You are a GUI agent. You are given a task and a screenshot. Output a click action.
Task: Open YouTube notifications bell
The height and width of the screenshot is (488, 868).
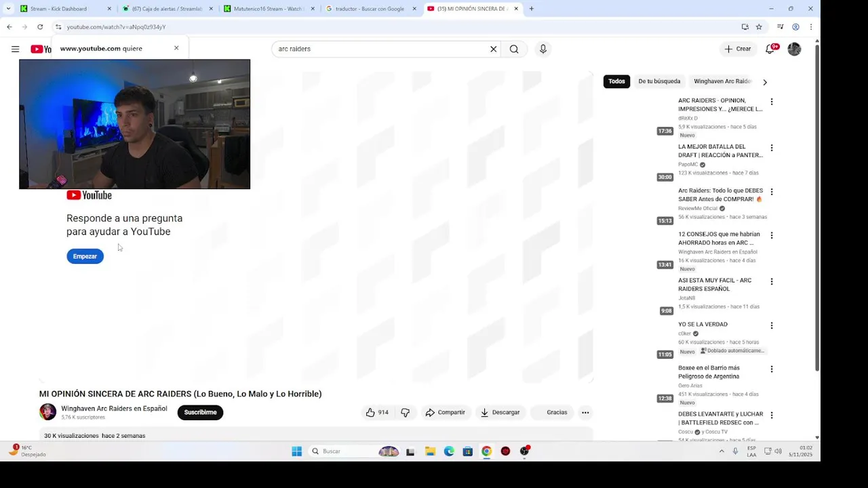[770, 49]
